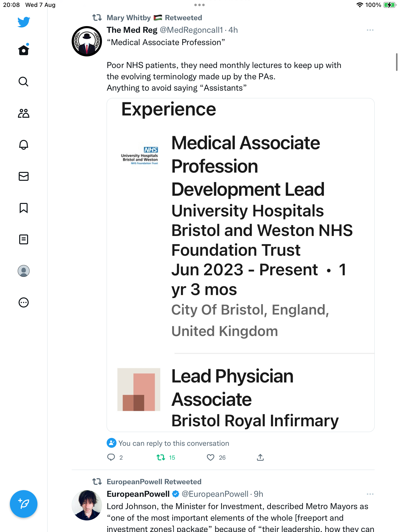
Task: Open the Search magnifier in sidebar
Action: (24, 82)
